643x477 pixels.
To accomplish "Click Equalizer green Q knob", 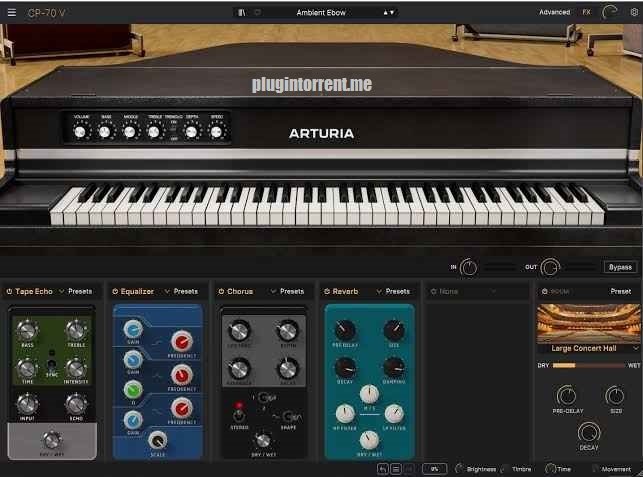I will tap(132, 390).
